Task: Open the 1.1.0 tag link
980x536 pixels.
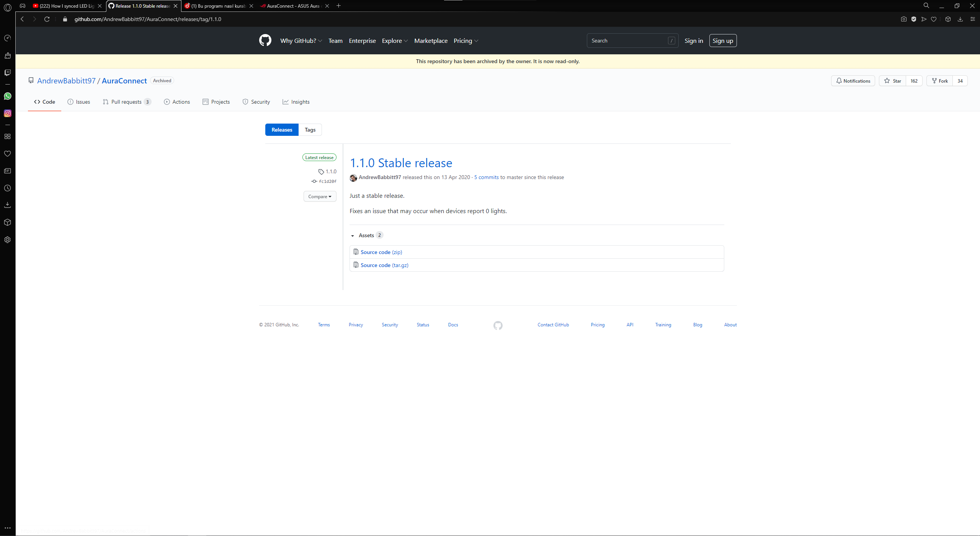Action: (328, 171)
